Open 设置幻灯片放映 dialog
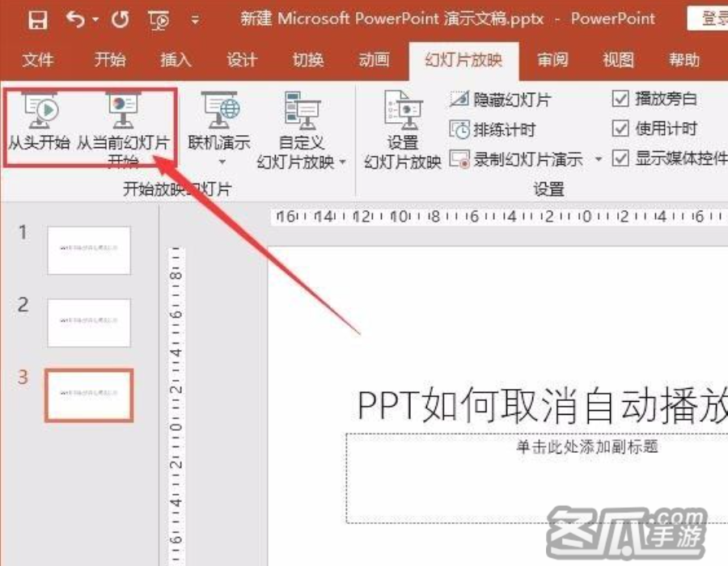Screen dimensions: 728x566 pos(403,130)
